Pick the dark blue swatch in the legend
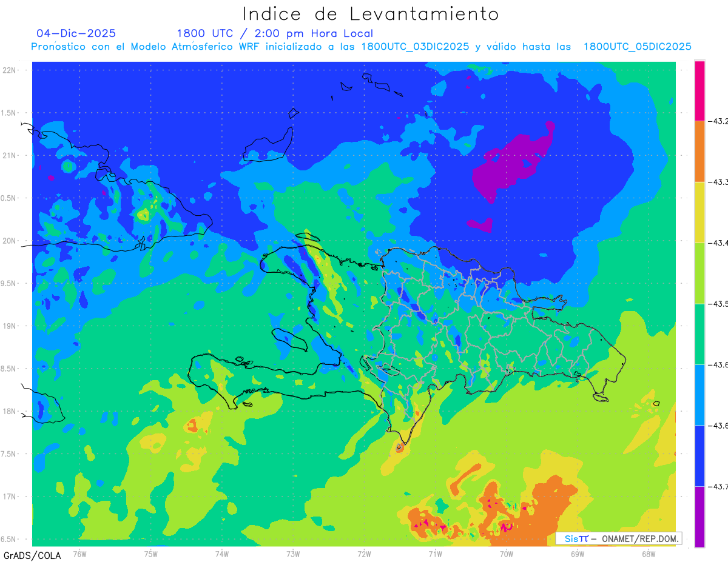The height and width of the screenshot is (562, 728). (x=699, y=456)
